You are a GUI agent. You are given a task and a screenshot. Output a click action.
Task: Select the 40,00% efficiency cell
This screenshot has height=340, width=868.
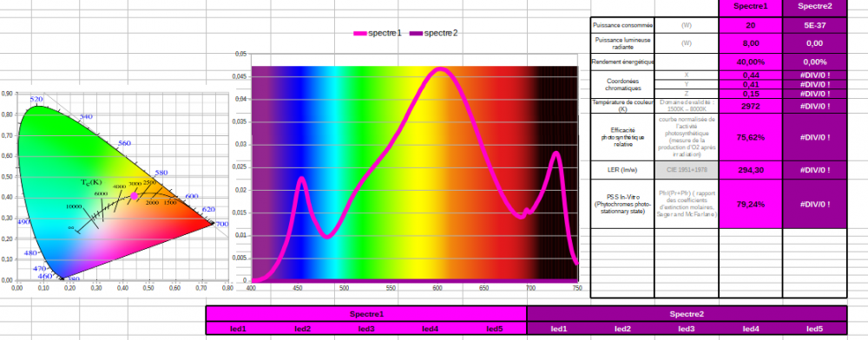(750, 62)
